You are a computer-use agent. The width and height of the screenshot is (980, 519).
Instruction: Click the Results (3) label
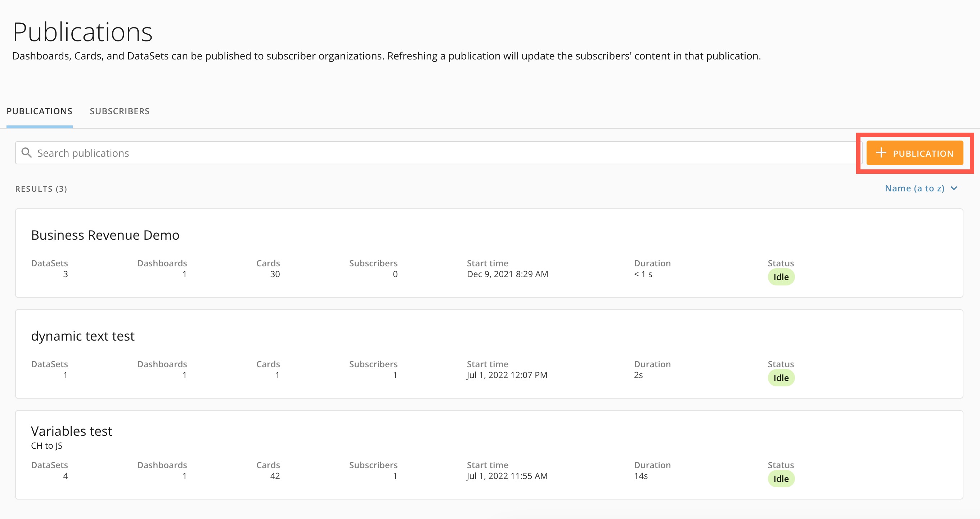pyautogui.click(x=41, y=189)
